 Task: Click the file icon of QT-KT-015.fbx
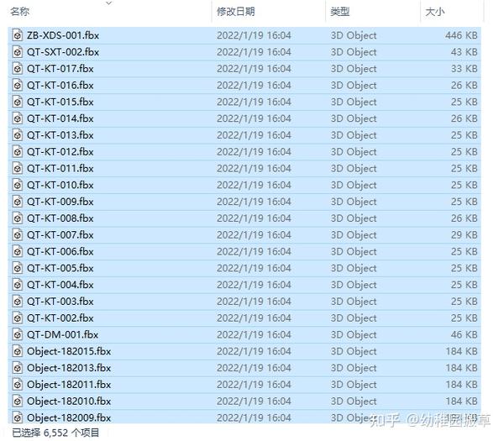tap(18, 102)
